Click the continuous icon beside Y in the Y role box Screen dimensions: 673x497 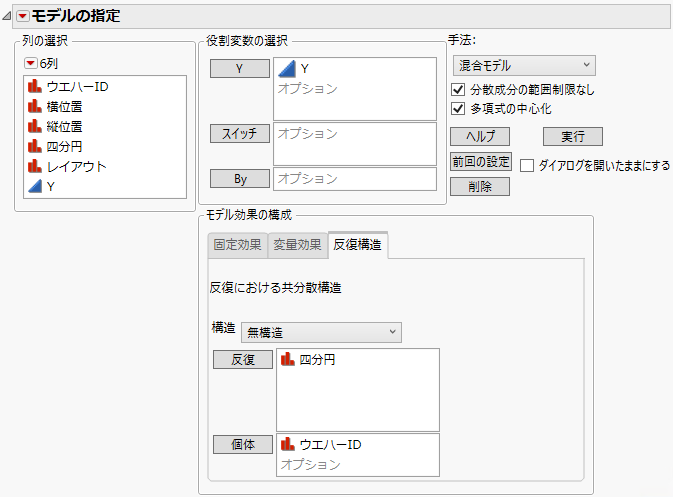[287, 69]
